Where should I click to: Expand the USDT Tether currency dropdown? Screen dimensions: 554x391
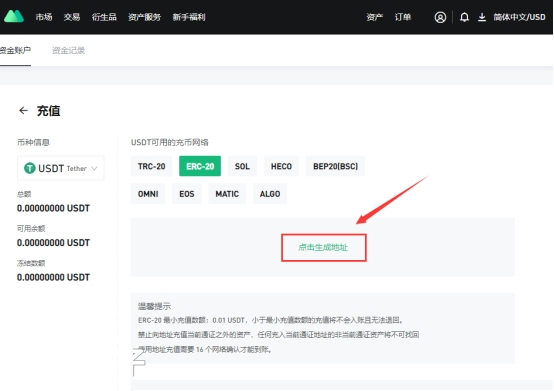60,168
